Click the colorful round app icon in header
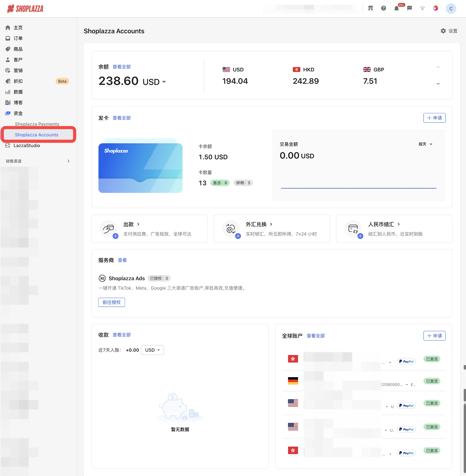The width and height of the screenshot is (466, 476). (x=435, y=8)
